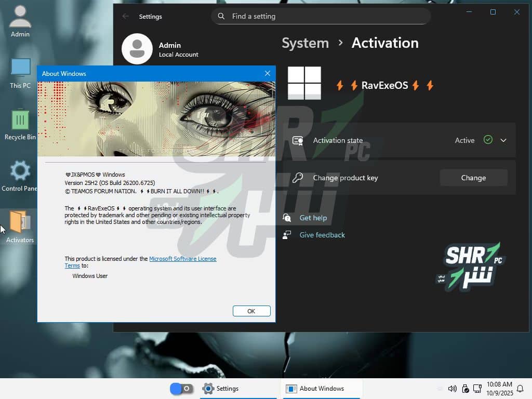Open the notification bell icon
The height and width of the screenshot is (399, 532).
(x=520, y=389)
